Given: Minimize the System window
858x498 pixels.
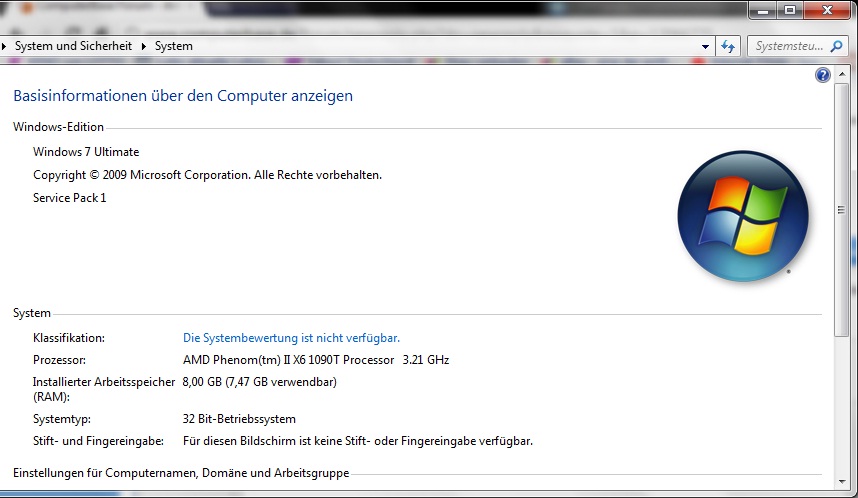Looking at the screenshot, I should click(763, 10).
